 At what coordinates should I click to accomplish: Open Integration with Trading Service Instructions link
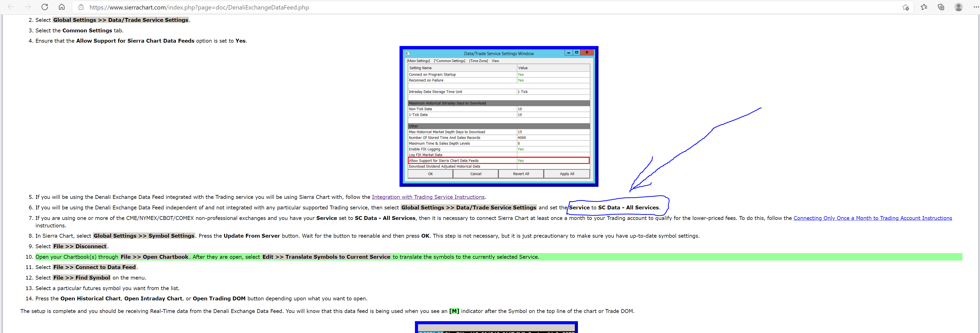(x=428, y=197)
